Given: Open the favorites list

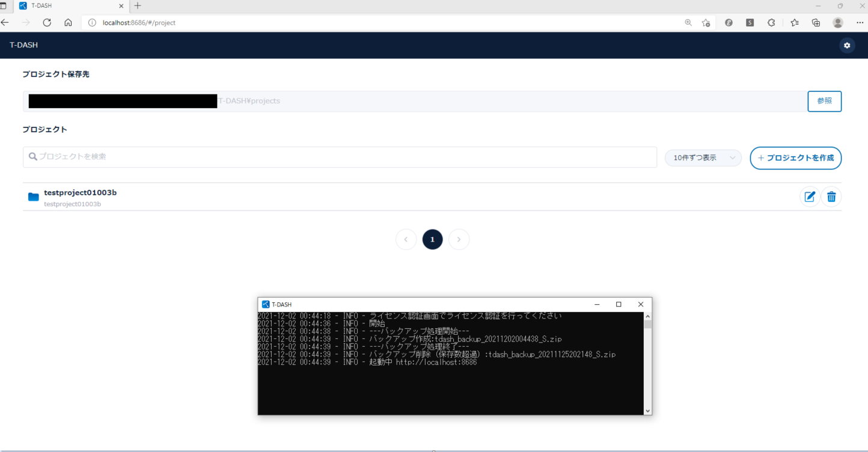Looking at the screenshot, I should point(795,23).
